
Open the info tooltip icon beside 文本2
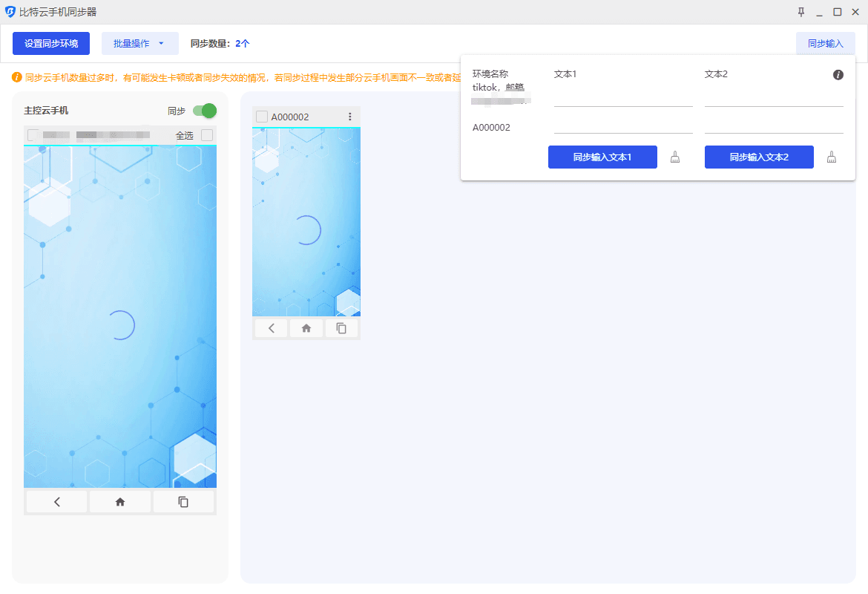[838, 75]
